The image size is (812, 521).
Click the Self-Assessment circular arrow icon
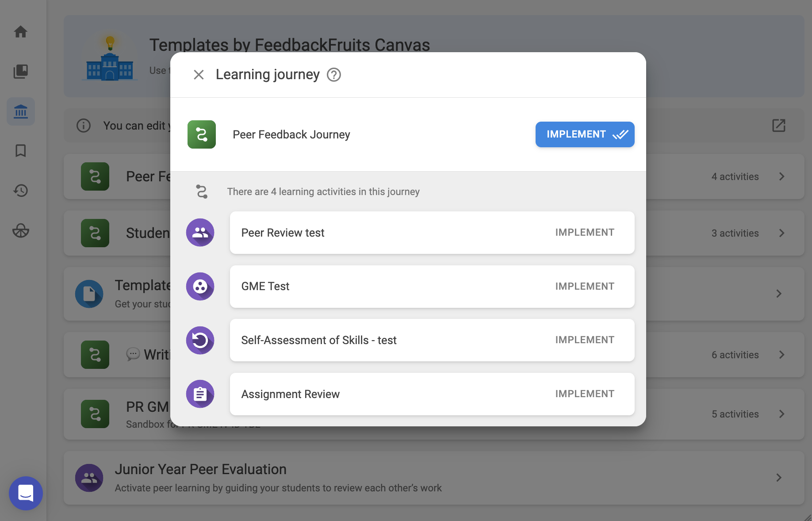tap(200, 341)
